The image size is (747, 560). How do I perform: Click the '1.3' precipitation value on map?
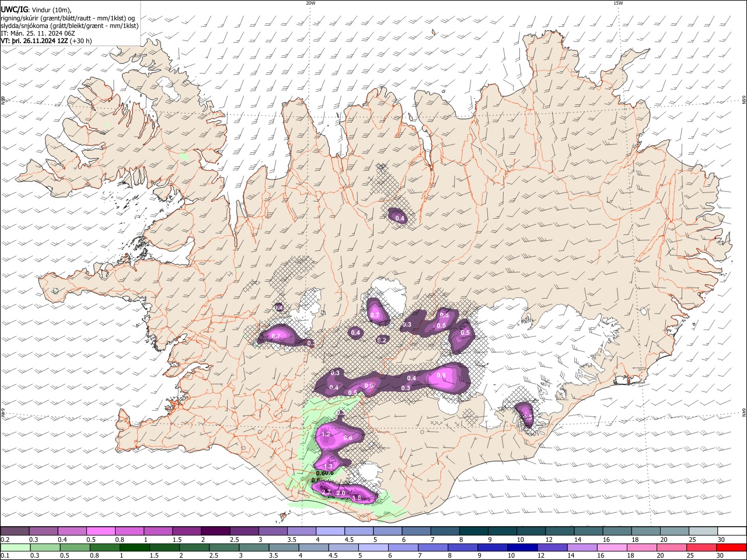click(x=329, y=466)
